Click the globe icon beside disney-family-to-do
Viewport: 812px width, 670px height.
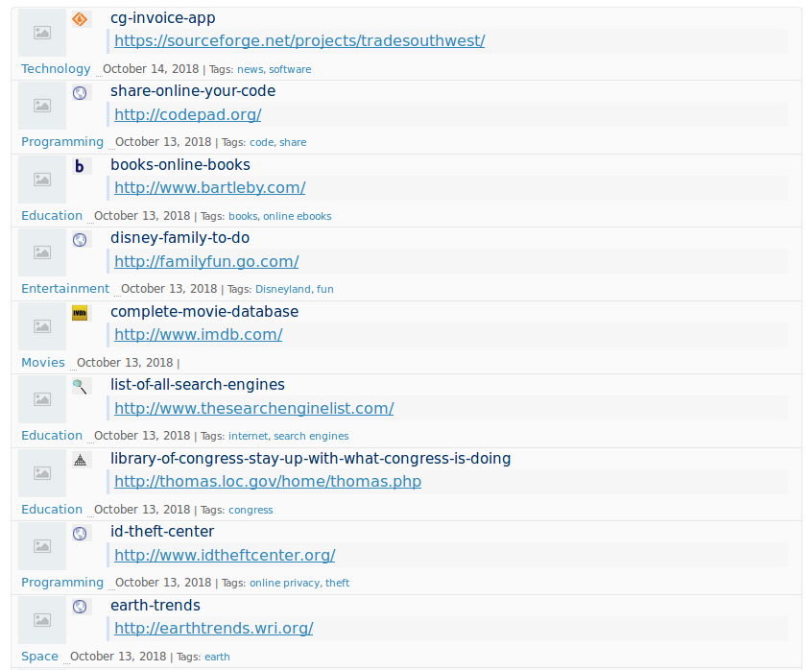click(x=80, y=239)
